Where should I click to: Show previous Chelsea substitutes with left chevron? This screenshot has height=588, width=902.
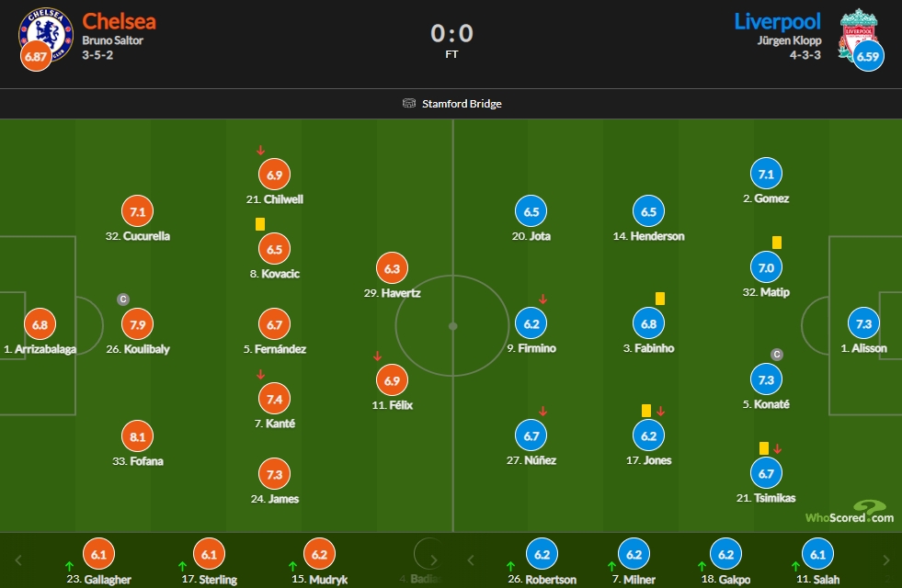point(17,560)
